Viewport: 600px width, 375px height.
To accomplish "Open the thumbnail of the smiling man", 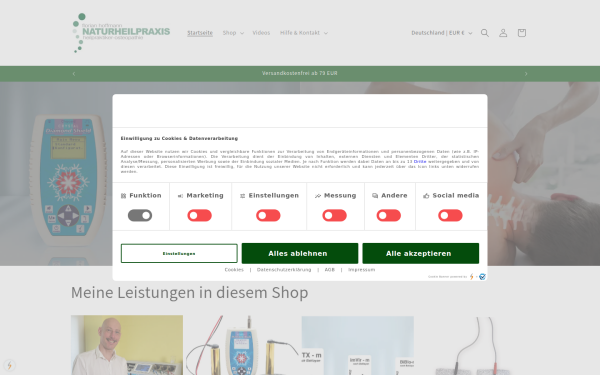I will coord(127,345).
